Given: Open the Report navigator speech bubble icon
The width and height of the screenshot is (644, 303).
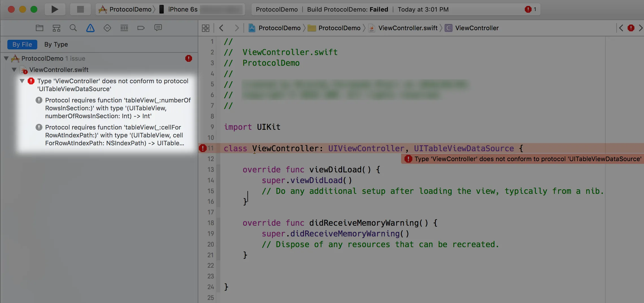Looking at the screenshot, I should tap(158, 28).
